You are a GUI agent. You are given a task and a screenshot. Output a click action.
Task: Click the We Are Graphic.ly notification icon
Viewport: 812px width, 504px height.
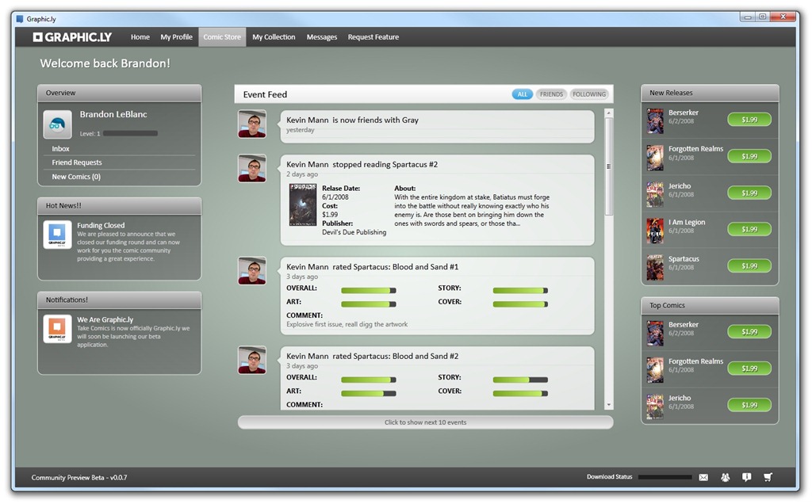click(57, 329)
